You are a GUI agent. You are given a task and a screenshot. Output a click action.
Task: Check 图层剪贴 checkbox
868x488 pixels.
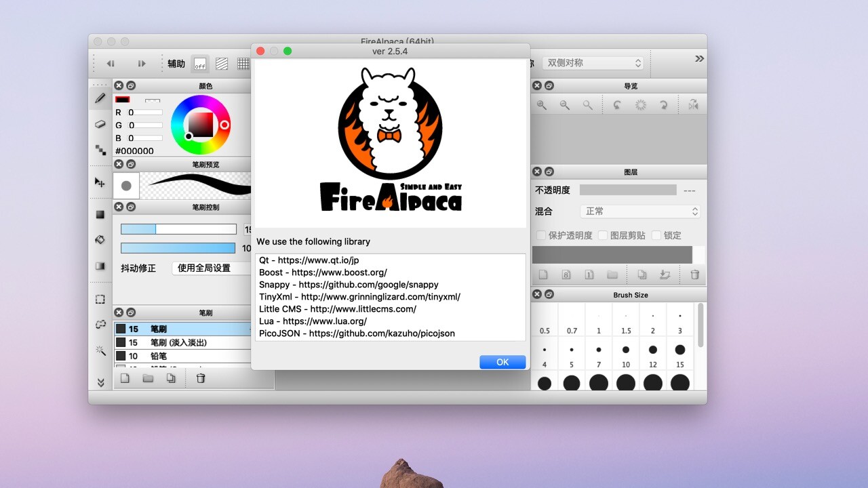coord(603,235)
